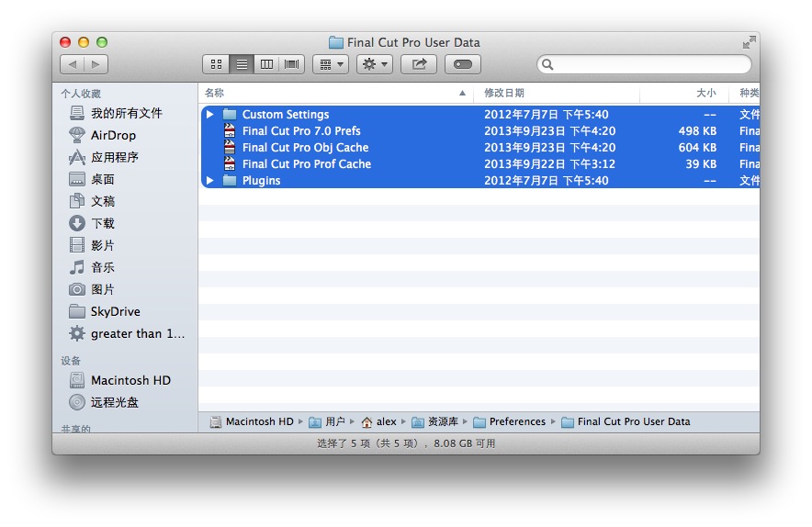The width and height of the screenshot is (812, 527).
Task: Click the 39 KB size cell
Action: [x=701, y=164]
